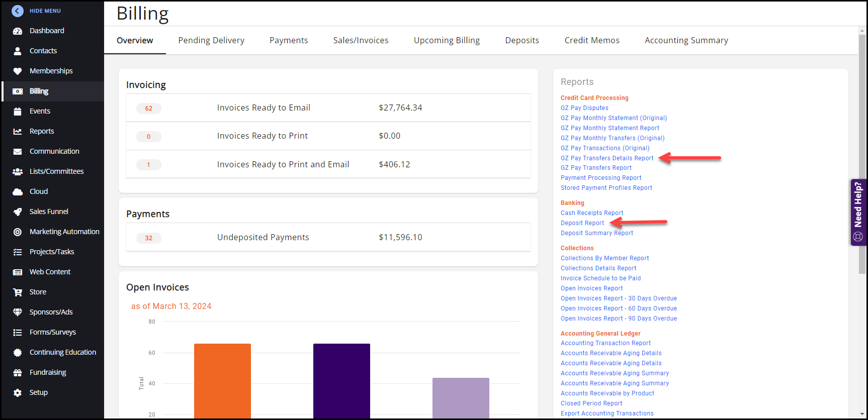Click the Fundraising gift icon
The height and width of the screenshot is (420, 868).
[x=18, y=372]
